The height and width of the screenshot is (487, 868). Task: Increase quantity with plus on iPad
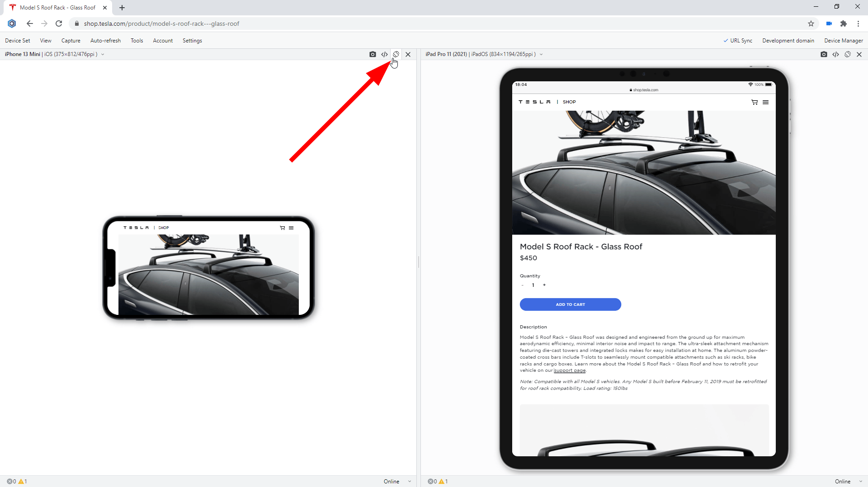[x=544, y=285]
